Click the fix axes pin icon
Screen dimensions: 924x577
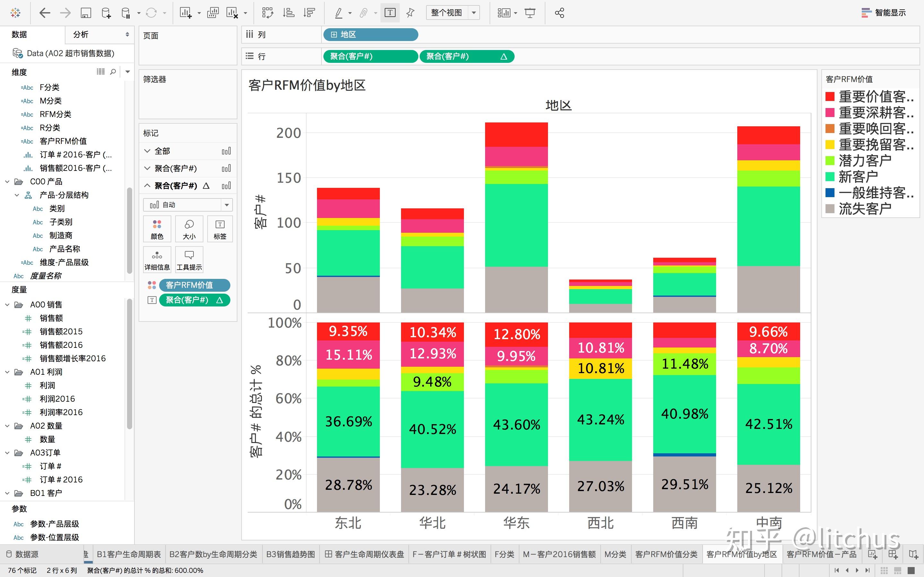(x=410, y=13)
